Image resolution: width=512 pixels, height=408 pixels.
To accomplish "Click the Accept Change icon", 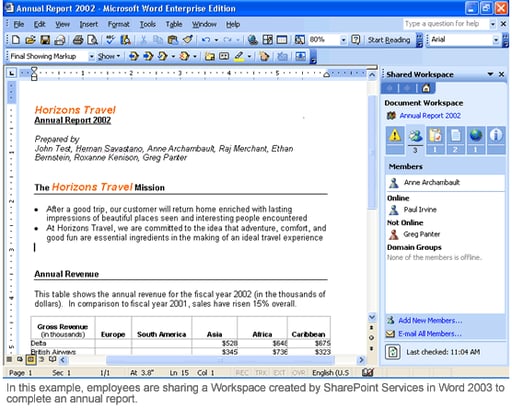I will pyautogui.click(x=163, y=56).
